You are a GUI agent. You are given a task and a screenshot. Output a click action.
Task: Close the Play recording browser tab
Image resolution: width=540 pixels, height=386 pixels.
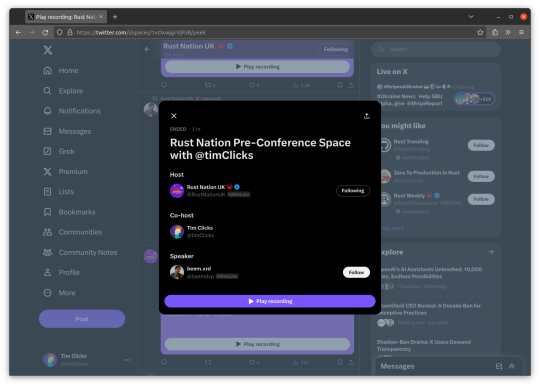pos(101,17)
